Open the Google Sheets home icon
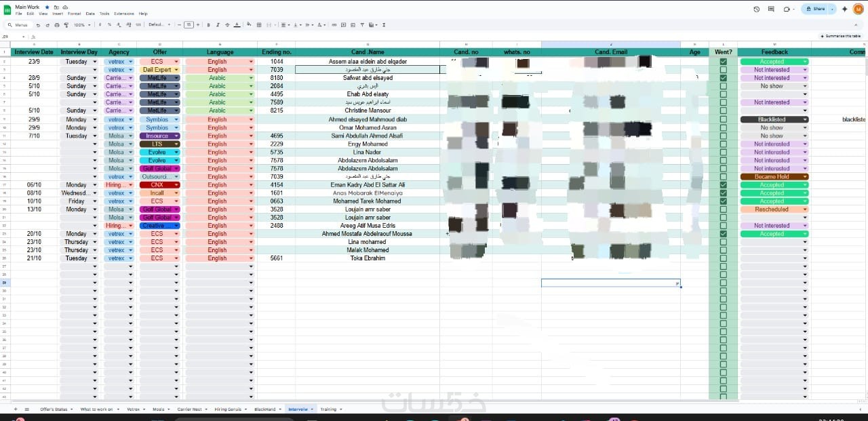Image resolution: width=868 pixels, height=421 pixels. [7, 9]
